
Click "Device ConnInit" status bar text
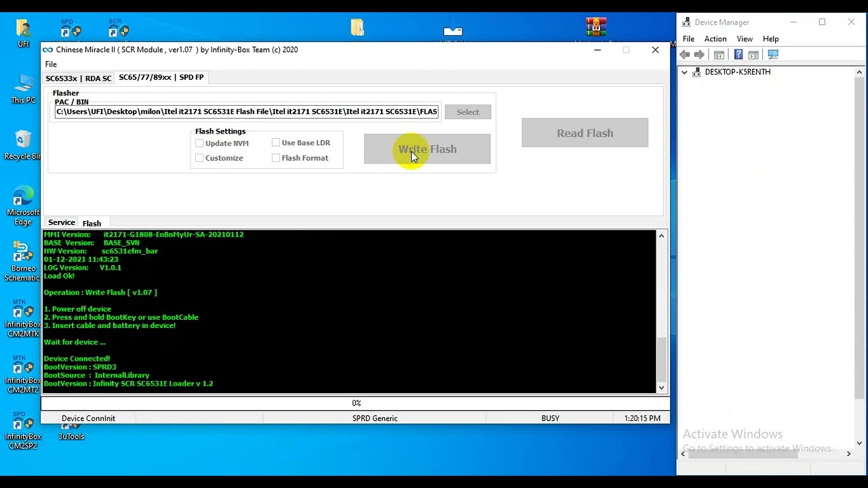[88, 418]
